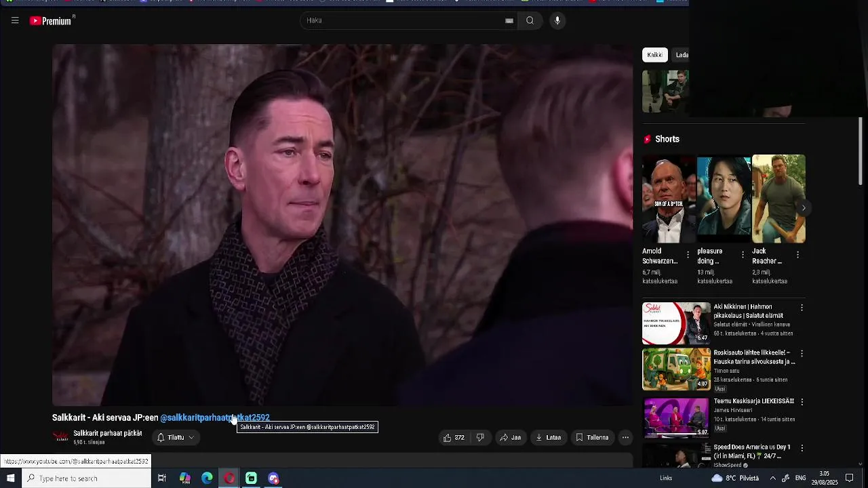
Task: Switch to Opera browser taskbar icon
Action: coord(229,479)
